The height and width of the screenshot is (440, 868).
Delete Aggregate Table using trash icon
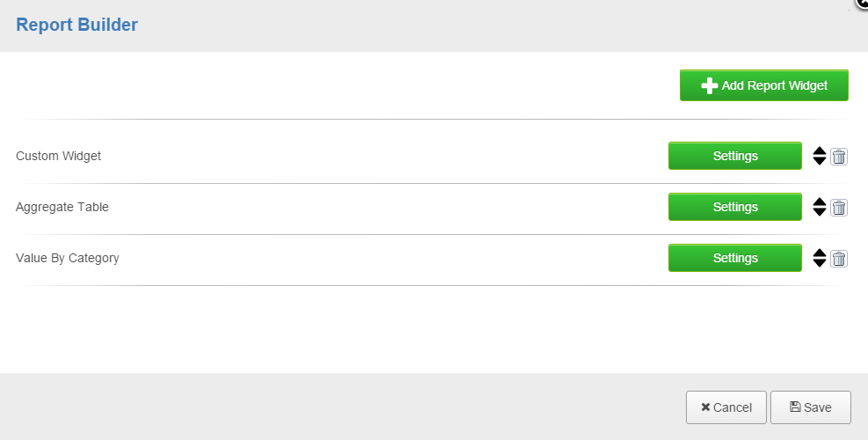coord(839,208)
